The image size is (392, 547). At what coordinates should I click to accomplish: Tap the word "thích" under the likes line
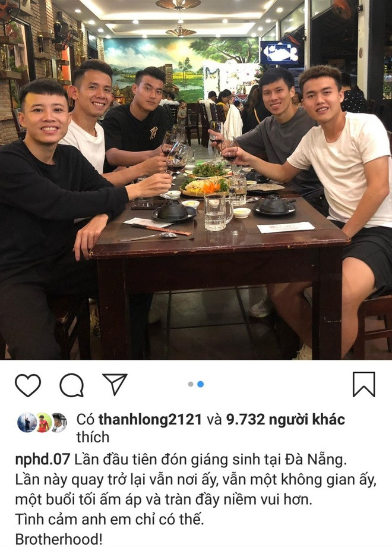coord(93,437)
